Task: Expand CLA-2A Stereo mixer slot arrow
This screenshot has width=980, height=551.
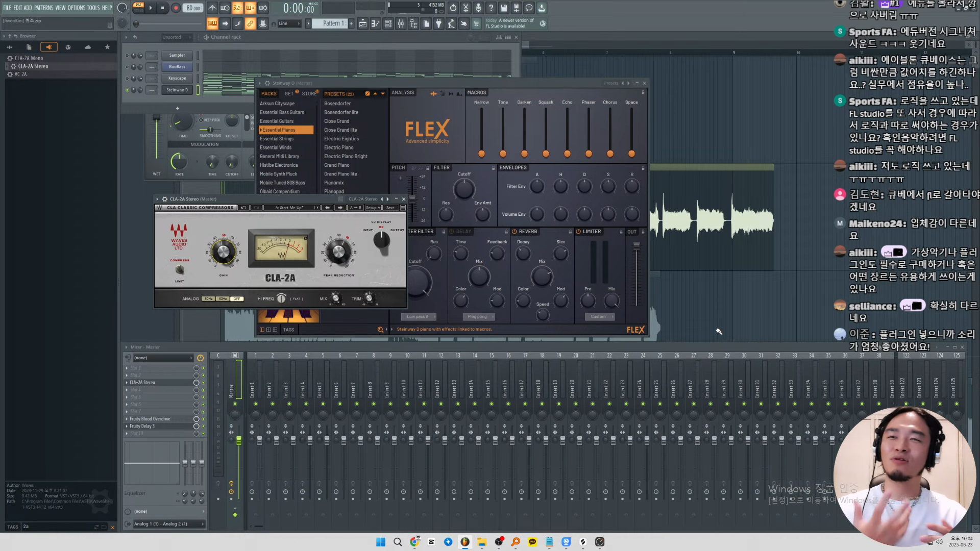Action: pos(127,383)
